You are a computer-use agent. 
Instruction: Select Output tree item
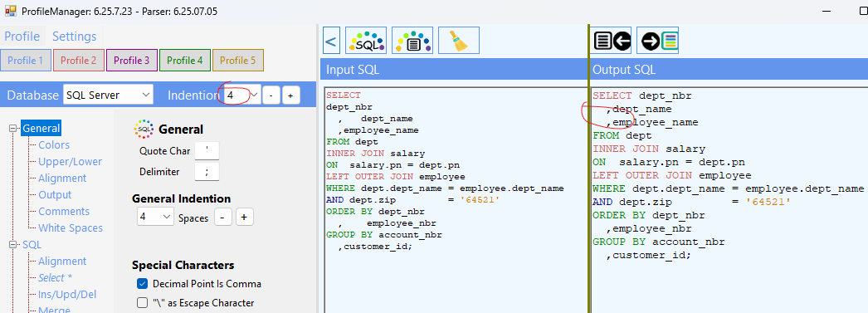(55, 195)
